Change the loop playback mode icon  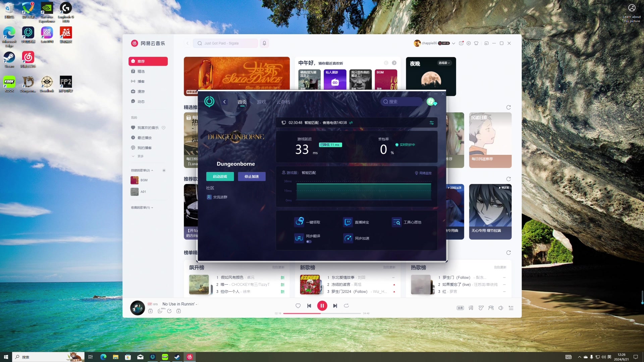346,306
